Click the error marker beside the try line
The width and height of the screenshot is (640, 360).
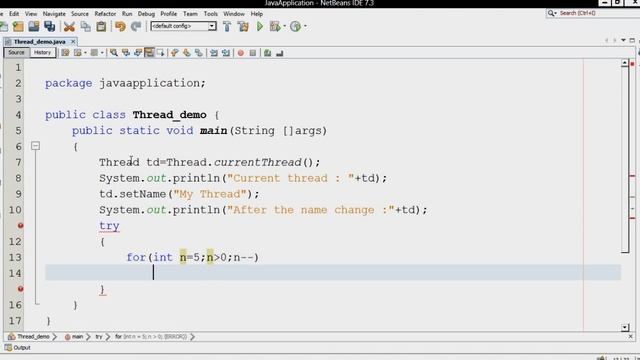pyautogui.click(x=20, y=225)
